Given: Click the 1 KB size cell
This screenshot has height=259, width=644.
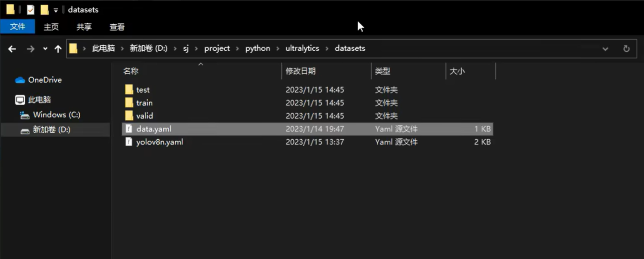Looking at the screenshot, I should [x=483, y=129].
